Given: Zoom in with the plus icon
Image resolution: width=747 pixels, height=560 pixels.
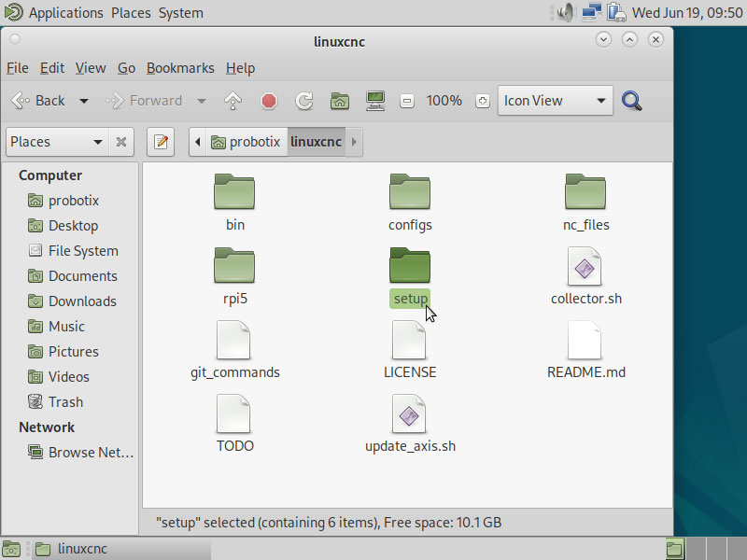Looking at the screenshot, I should (482, 101).
